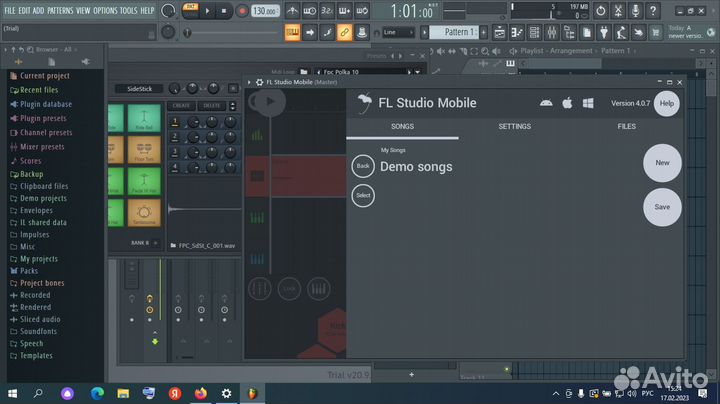Open the OPTIONS menu
This screenshot has height=404, width=720.
pos(105,10)
